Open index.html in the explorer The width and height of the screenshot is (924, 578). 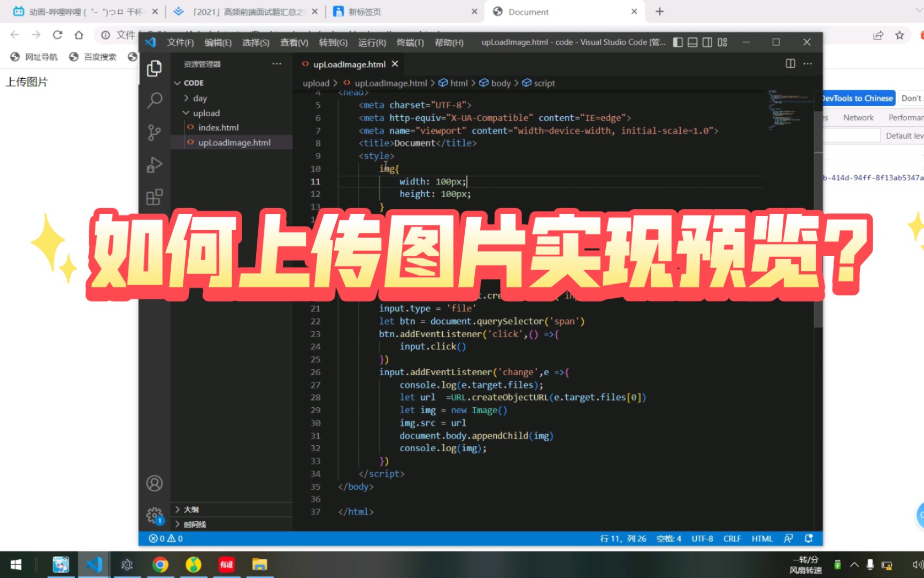[218, 127]
